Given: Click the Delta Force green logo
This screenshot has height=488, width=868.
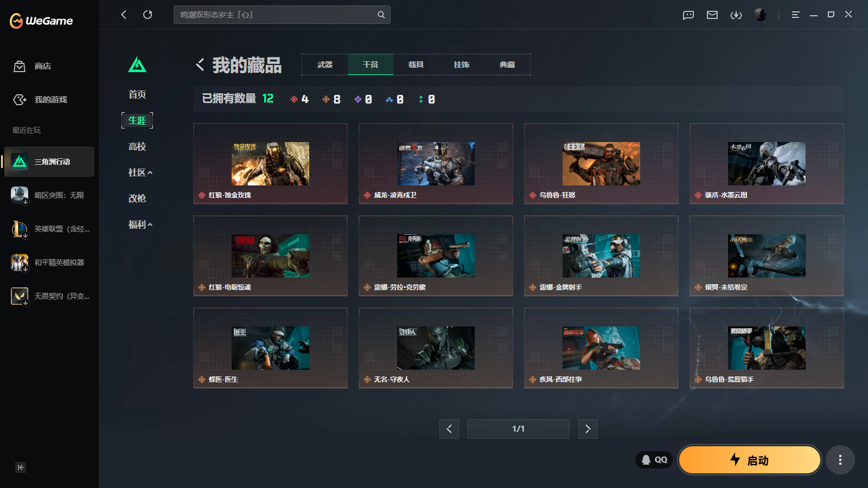Looking at the screenshot, I should [x=137, y=65].
